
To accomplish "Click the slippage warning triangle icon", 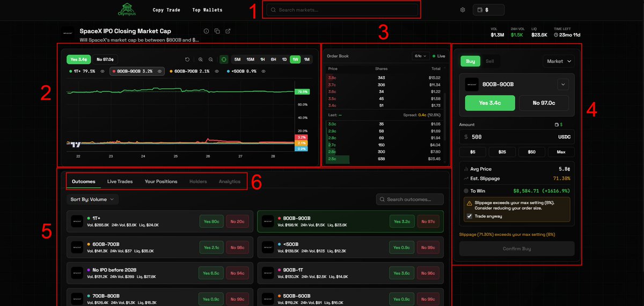I will pyautogui.click(x=470, y=203).
